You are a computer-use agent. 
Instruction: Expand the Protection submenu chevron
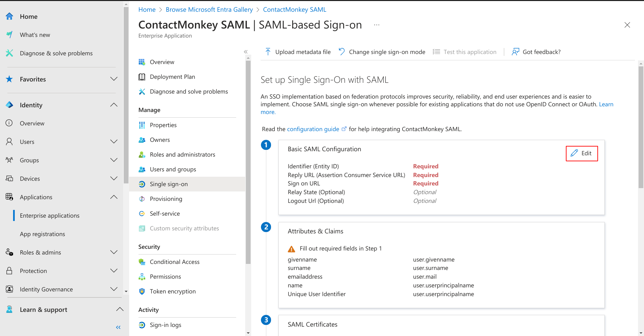click(x=114, y=271)
